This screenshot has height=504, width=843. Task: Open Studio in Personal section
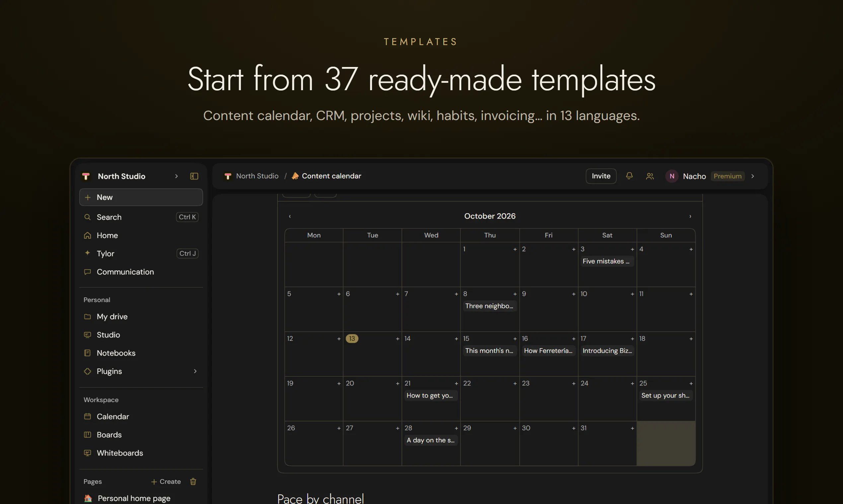coord(141,335)
